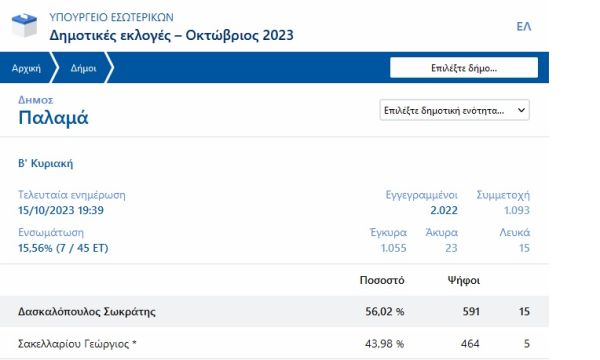600x360 pixels.
Task: Go to Αρχική breadcrumb
Action: click(26, 68)
